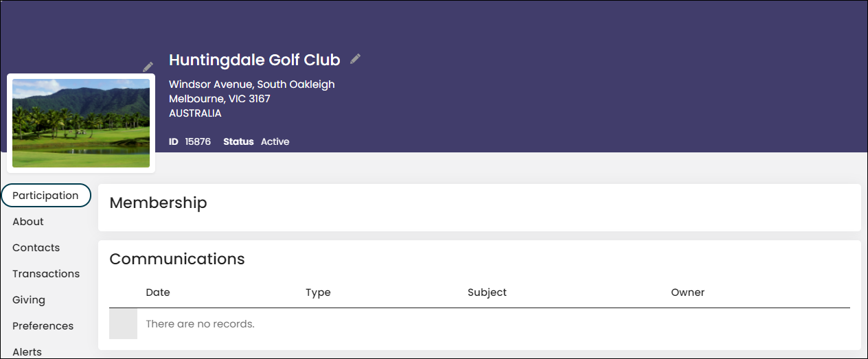Screen dimensions: 868x359
Task: Click the pencil icon beside Huntingdale Golf Club
Action: point(355,59)
